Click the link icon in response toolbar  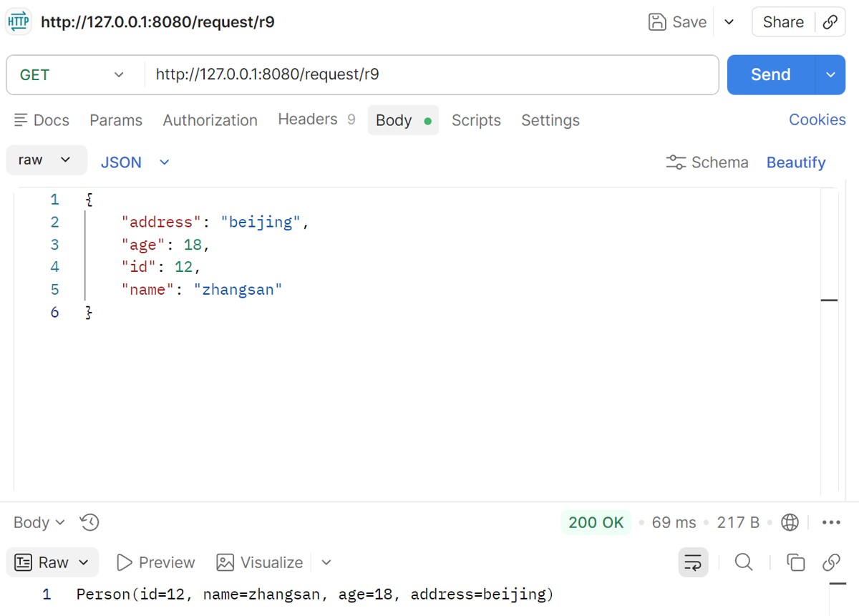tap(831, 562)
